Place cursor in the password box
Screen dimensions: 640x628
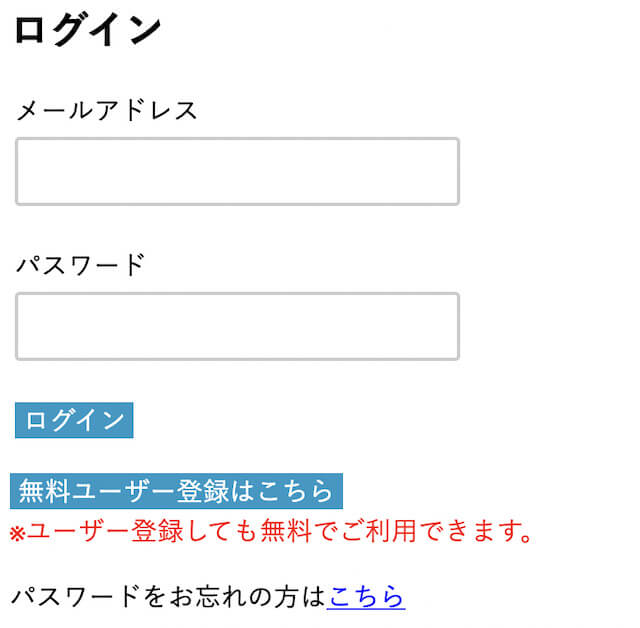[237, 327]
